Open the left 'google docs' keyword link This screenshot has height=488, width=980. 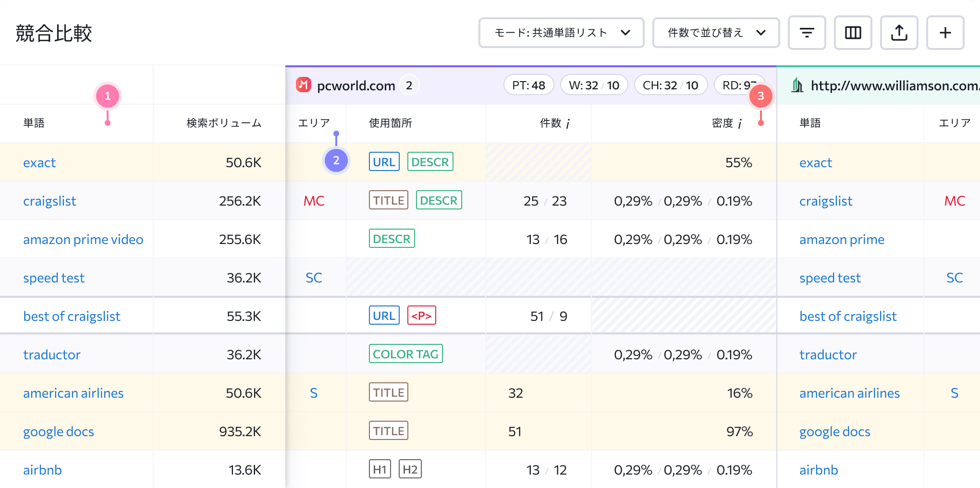59,431
